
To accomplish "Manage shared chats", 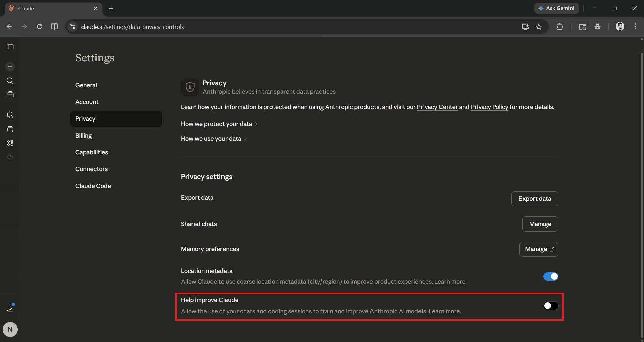I will coord(540,224).
